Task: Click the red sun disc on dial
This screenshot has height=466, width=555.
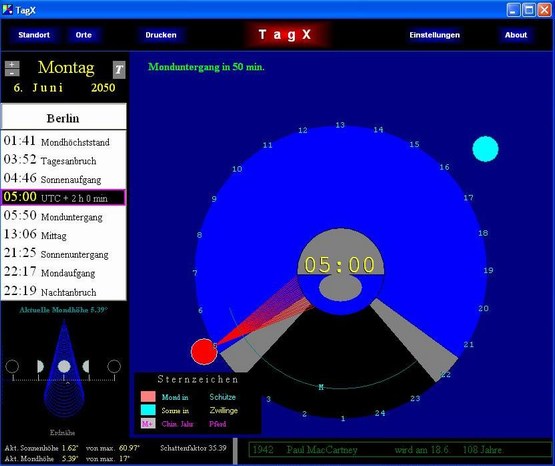Action: (x=204, y=351)
